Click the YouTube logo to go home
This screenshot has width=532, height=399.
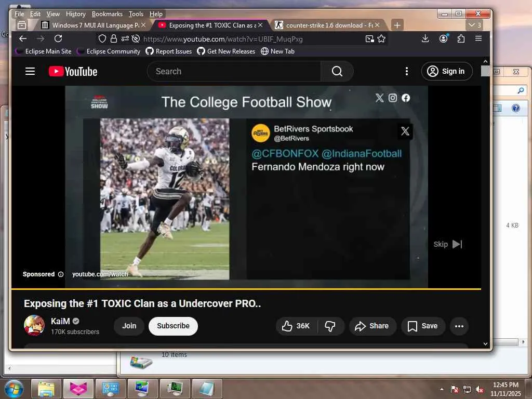tap(73, 71)
